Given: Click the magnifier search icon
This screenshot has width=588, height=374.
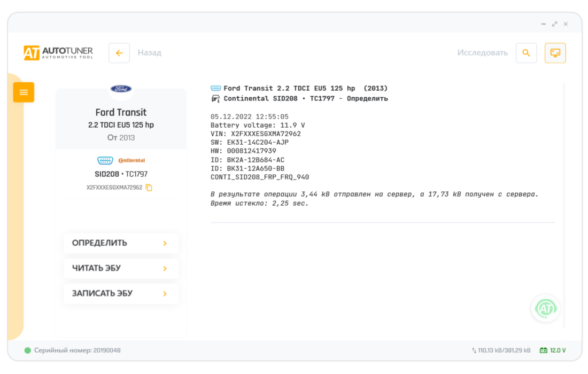Looking at the screenshot, I should click(x=526, y=53).
